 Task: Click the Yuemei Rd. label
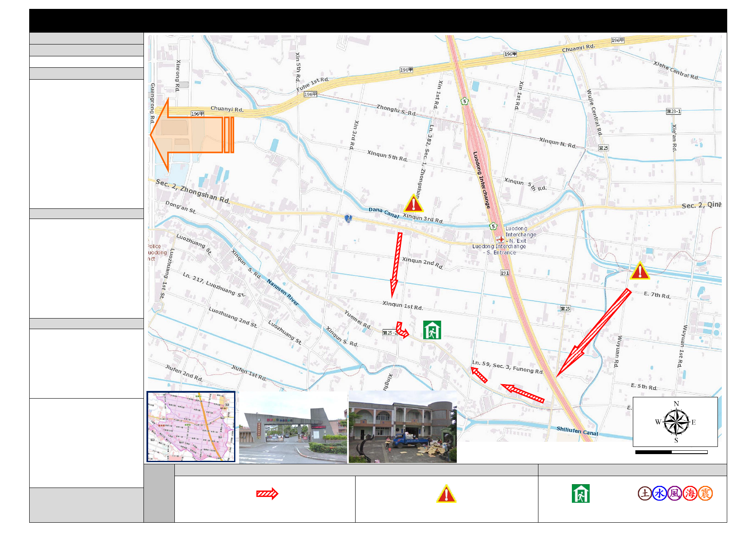pos(358,320)
